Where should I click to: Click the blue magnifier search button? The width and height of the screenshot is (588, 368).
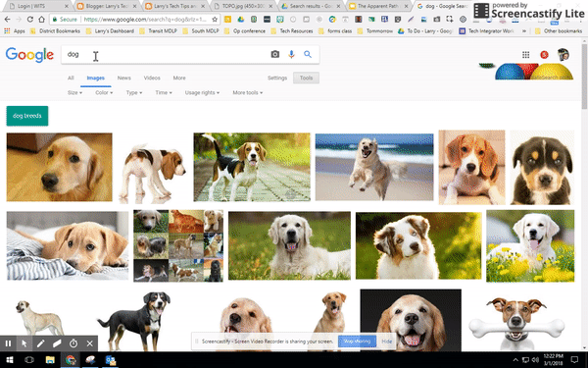point(308,54)
